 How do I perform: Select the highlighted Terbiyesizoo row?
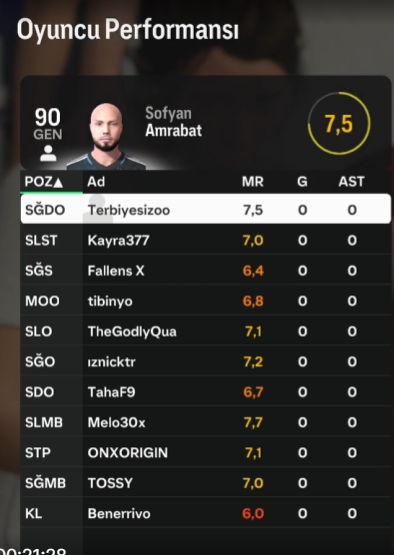click(206, 209)
